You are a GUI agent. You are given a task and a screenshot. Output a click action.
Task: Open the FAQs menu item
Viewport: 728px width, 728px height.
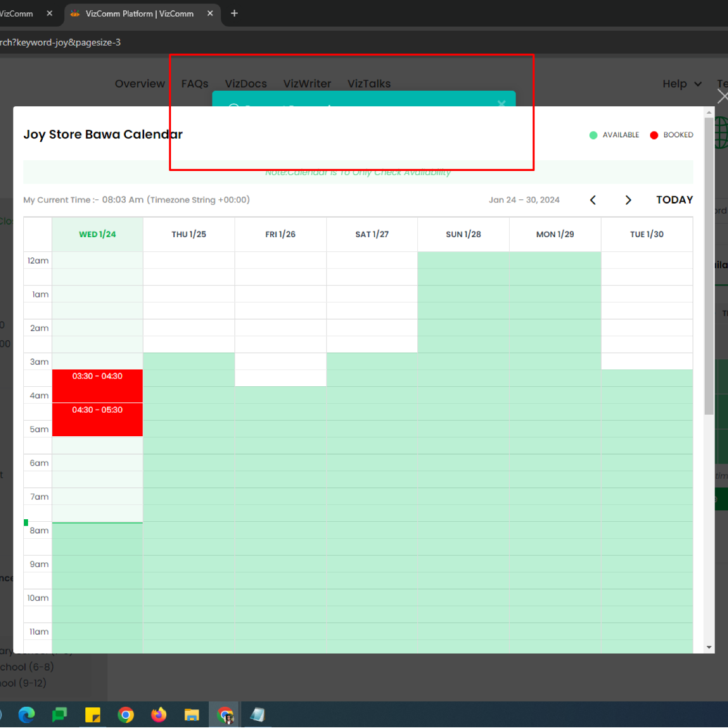click(195, 84)
